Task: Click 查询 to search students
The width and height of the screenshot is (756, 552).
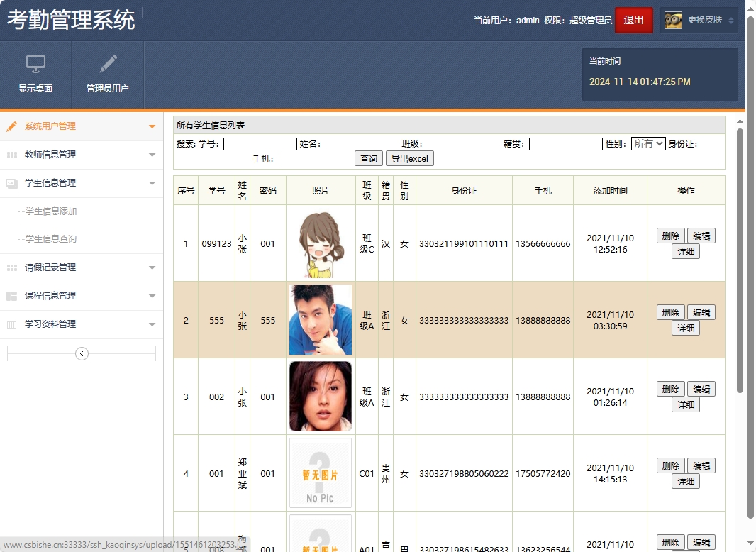Action: (x=368, y=158)
